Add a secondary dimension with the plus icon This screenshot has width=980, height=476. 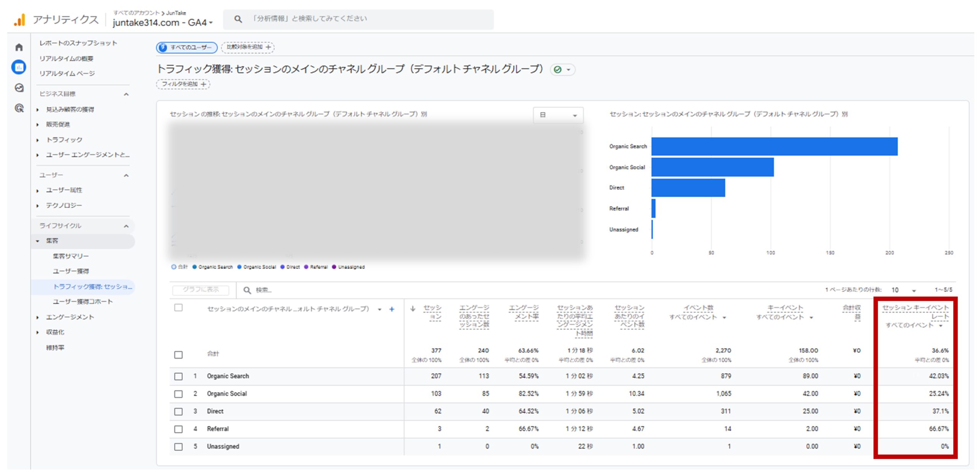pos(392,309)
